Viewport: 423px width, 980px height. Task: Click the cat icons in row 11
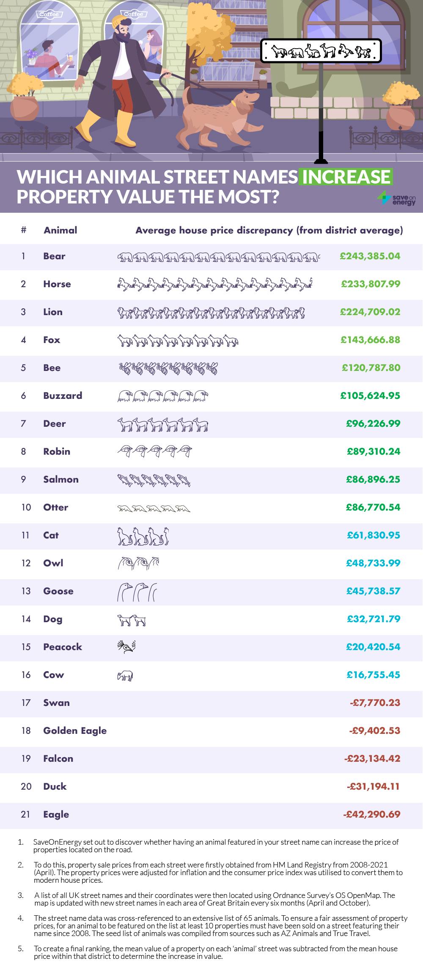tap(143, 535)
